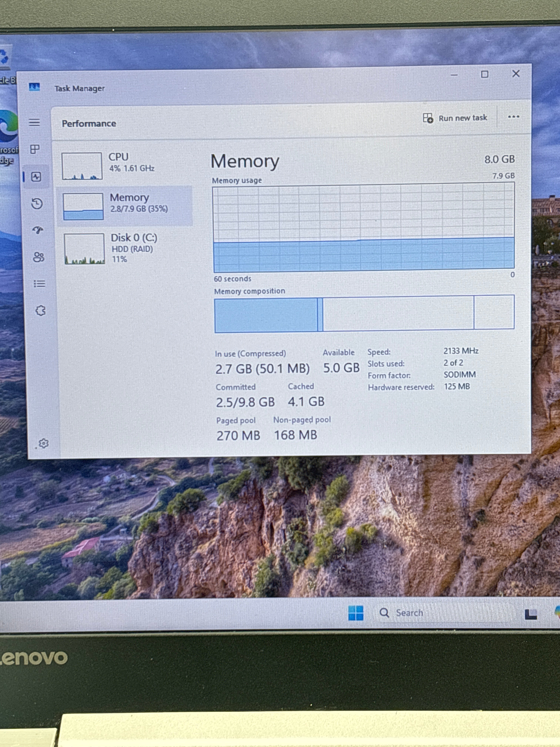Click the taskbar Search box
This screenshot has width=560, height=747.
[444, 613]
